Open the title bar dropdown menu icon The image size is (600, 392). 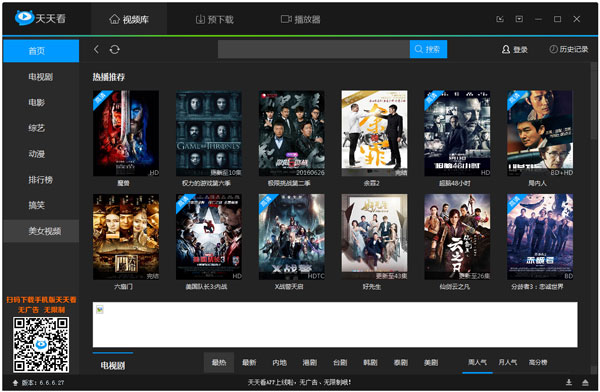tap(519, 19)
